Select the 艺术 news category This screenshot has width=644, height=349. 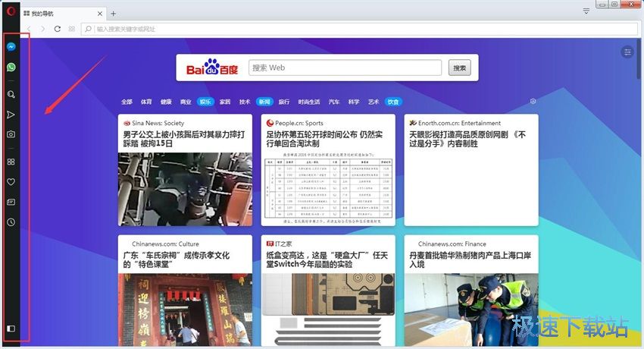(374, 102)
